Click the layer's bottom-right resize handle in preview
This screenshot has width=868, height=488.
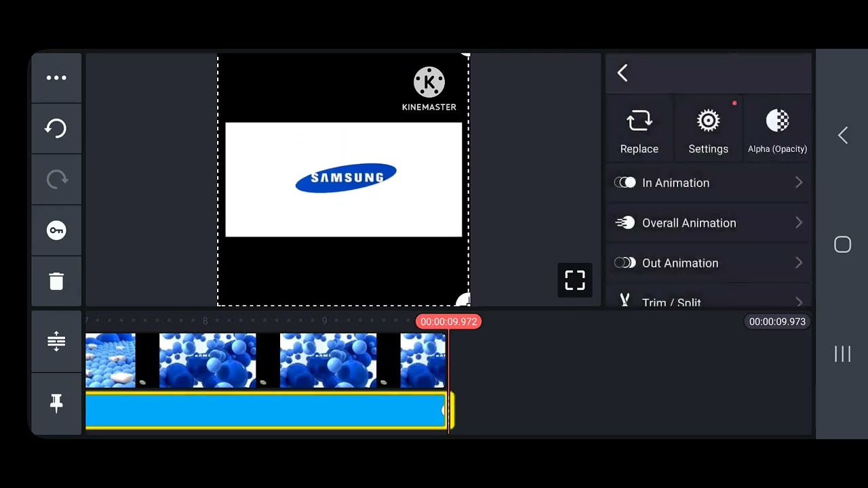[x=463, y=300]
